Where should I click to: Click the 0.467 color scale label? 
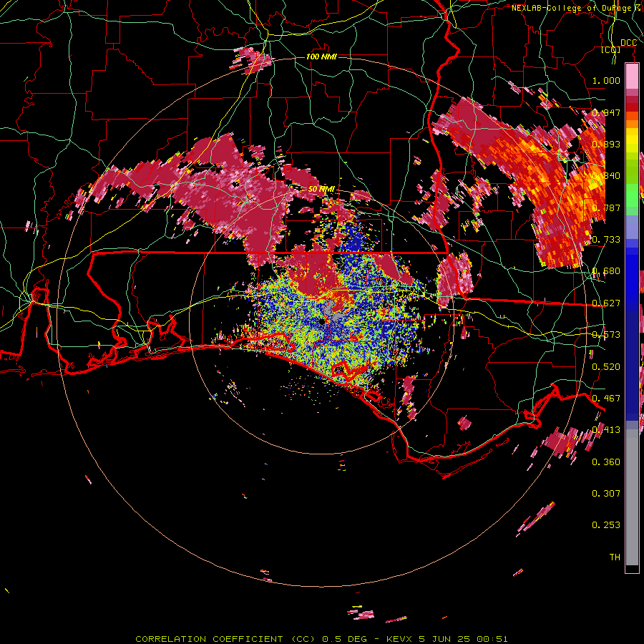tap(606, 399)
